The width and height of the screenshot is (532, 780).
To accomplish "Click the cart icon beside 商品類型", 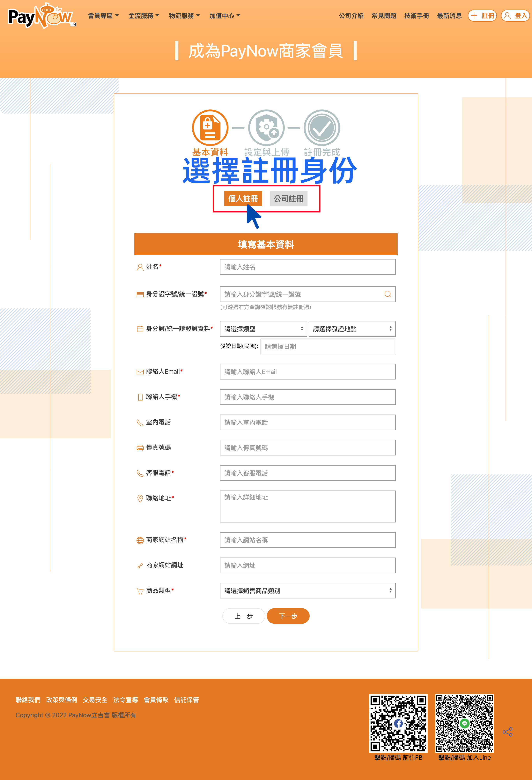I will coord(140,591).
